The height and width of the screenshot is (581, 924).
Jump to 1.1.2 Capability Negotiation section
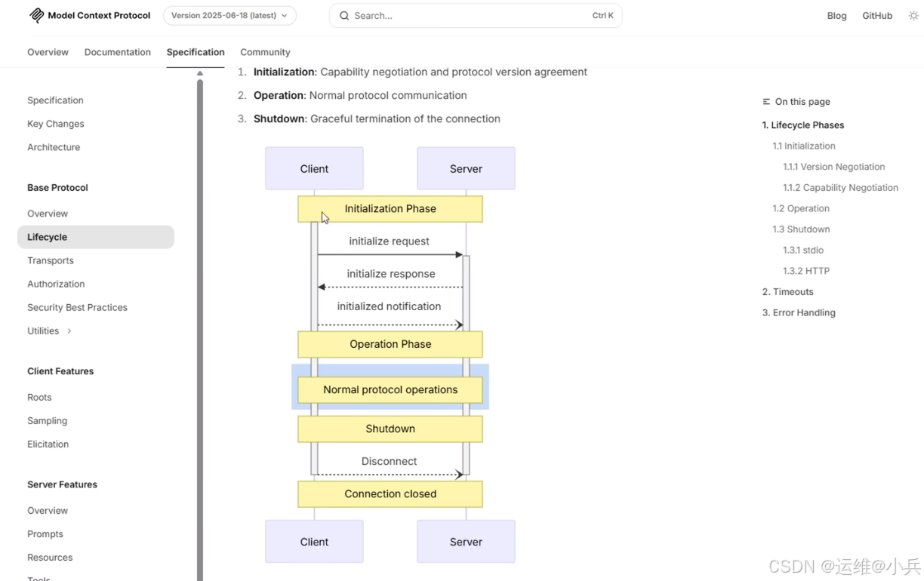[x=840, y=187]
